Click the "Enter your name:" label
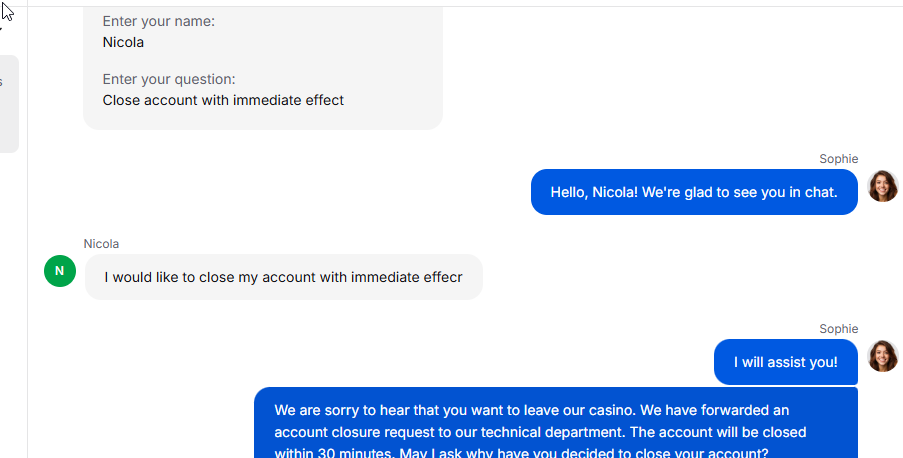The height and width of the screenshot is (458, 903). click(158, 21)
